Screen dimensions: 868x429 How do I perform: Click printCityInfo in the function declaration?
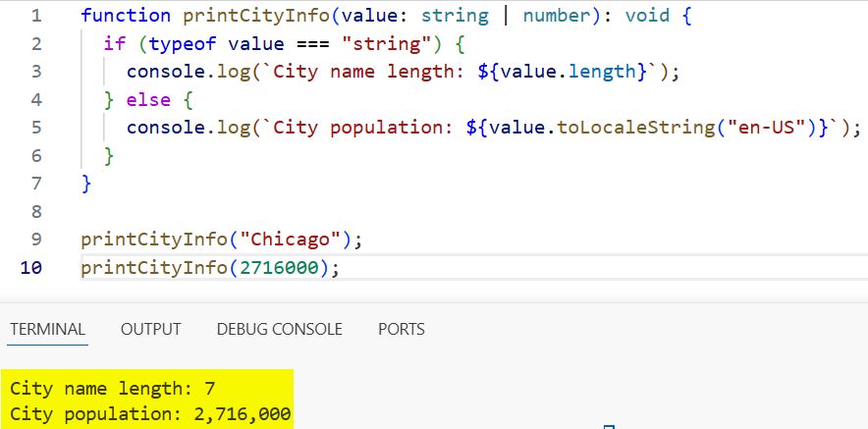(x=256, y=16)
